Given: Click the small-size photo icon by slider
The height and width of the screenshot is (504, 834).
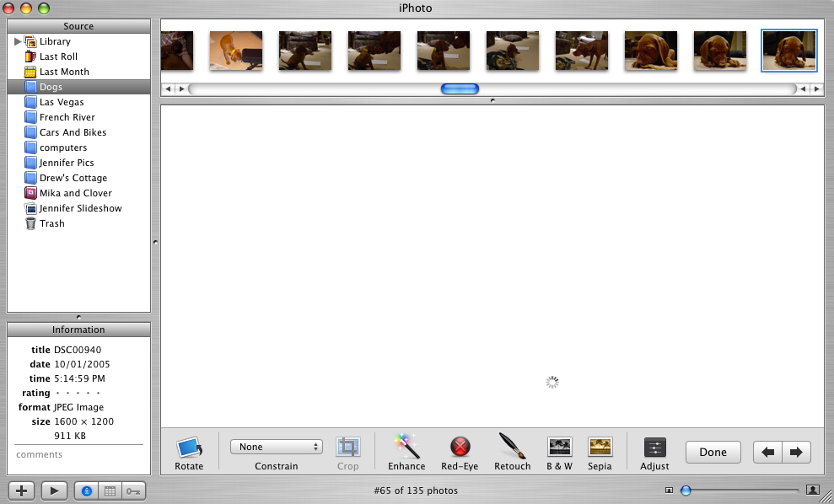Looking at the screenshot, I should click(x=669, y=491).
